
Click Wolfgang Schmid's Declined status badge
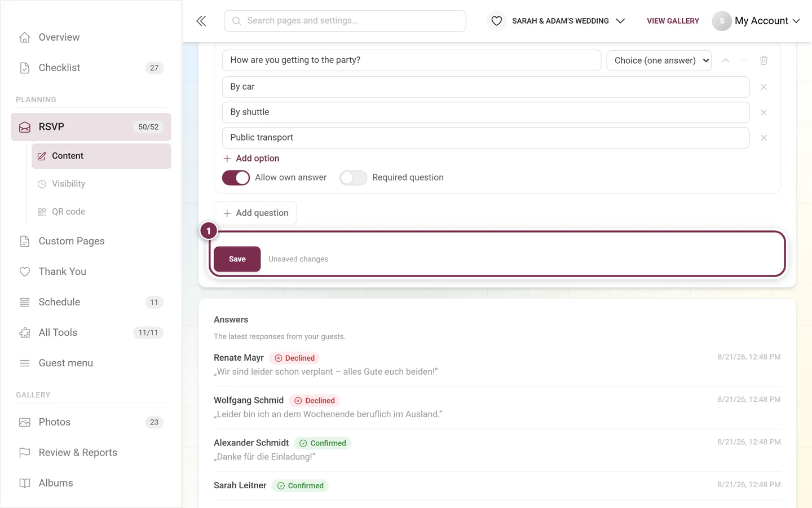click(315, 401)
